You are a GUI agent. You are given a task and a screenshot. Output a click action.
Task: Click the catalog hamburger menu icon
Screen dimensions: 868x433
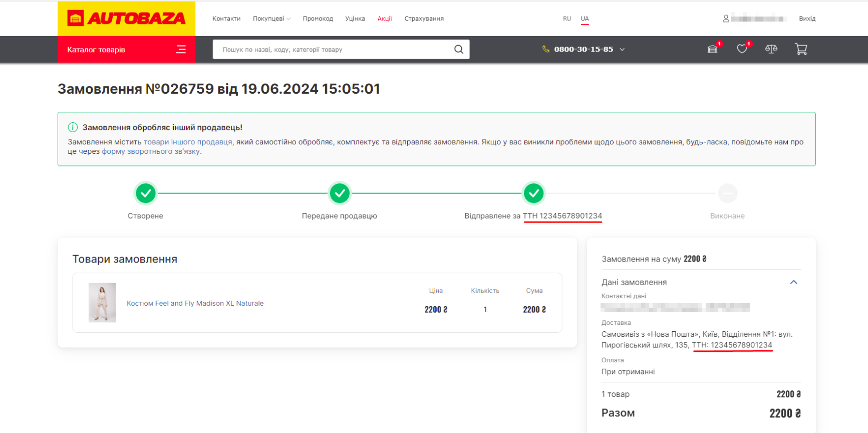point(181,49)
